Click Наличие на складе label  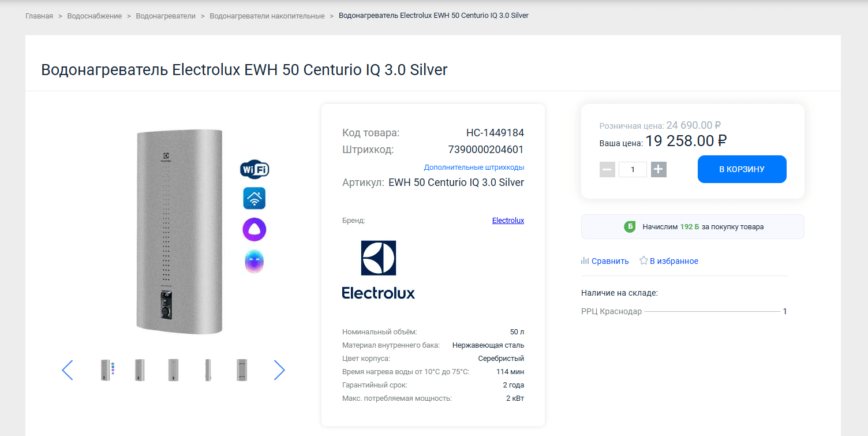point(619,293)
